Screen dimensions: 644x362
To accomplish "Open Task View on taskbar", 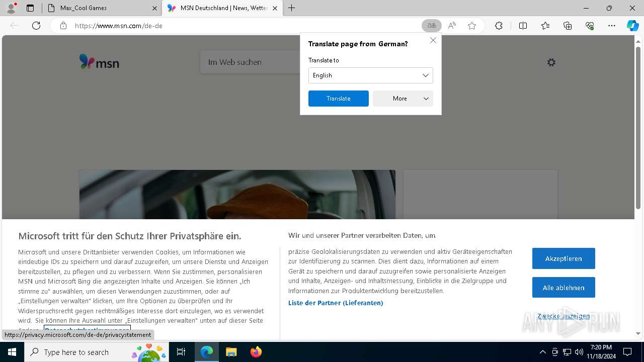I will coord(181,352).
